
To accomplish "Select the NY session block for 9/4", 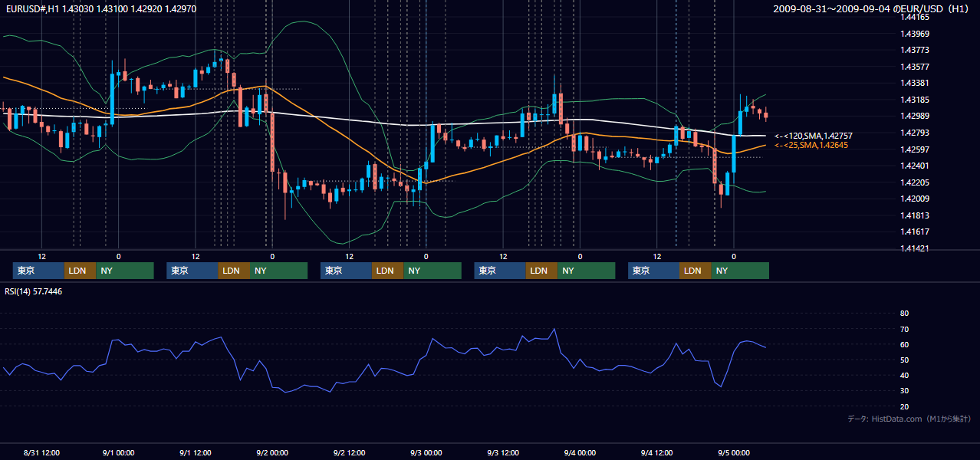I will point(740,271).
